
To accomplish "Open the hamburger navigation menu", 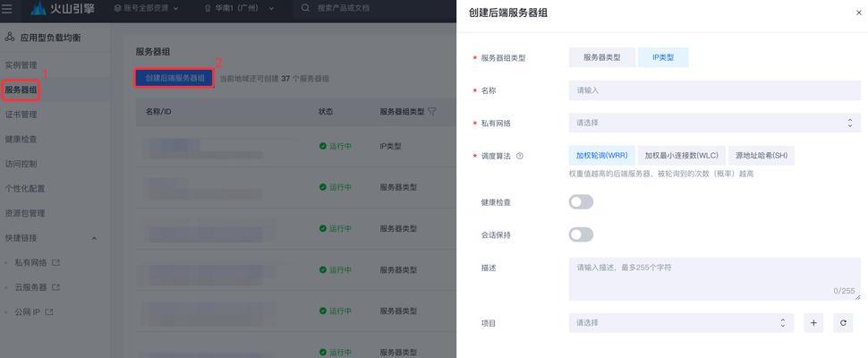I will [x=6, y=8].
